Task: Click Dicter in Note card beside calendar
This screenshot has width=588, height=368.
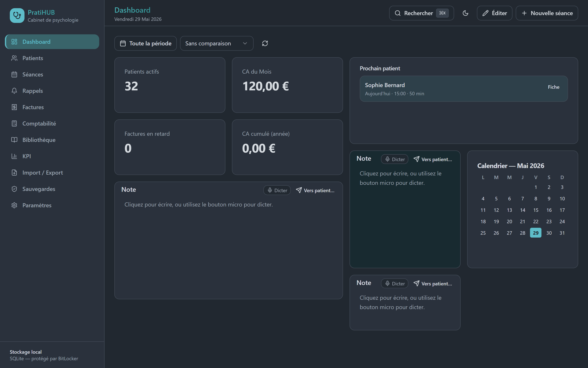Action: (x=395, y=159)
